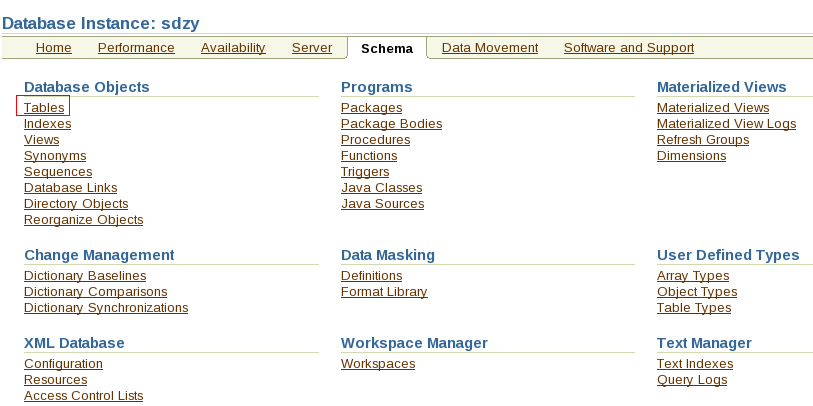The image size is (813, 406).
Task: Open Software and Support tab
Action: click(628, 48)
